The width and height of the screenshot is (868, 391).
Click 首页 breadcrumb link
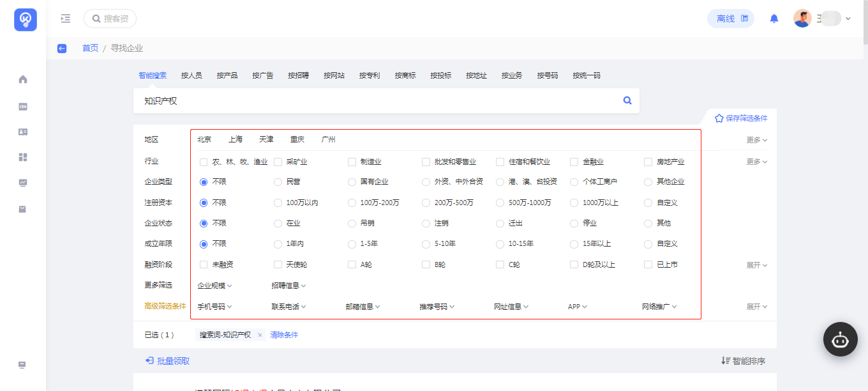(x=90, y=48)
